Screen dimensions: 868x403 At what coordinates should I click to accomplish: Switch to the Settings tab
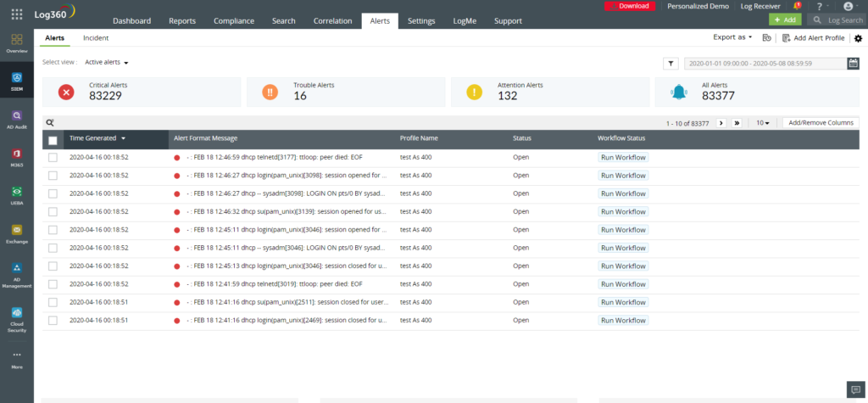coord(421,21)
